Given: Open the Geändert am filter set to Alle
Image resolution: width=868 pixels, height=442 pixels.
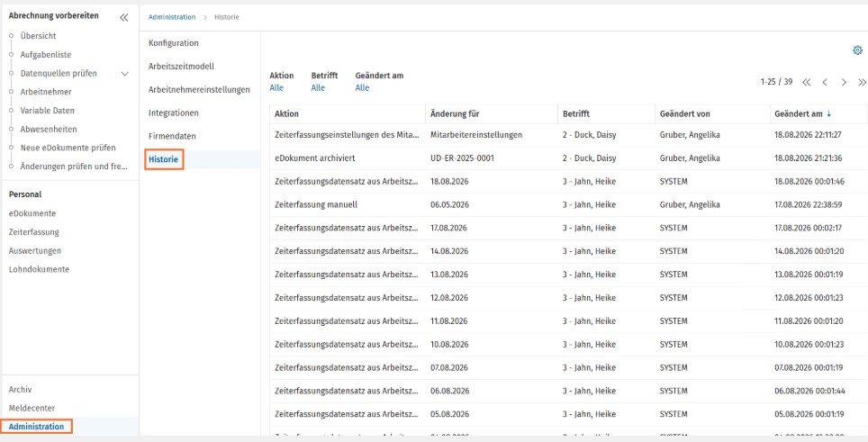Looking at the screenshot, I should click(362, 88).
